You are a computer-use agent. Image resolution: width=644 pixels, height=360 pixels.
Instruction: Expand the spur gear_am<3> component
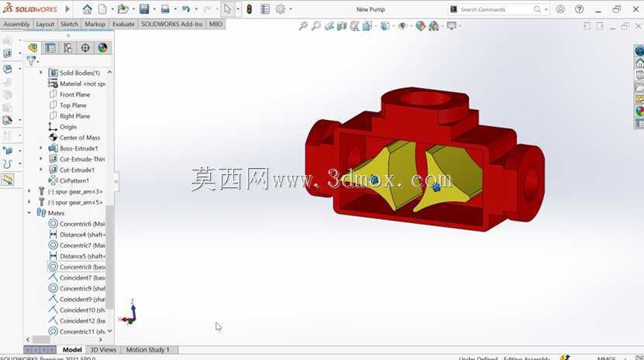click(29, 191)
